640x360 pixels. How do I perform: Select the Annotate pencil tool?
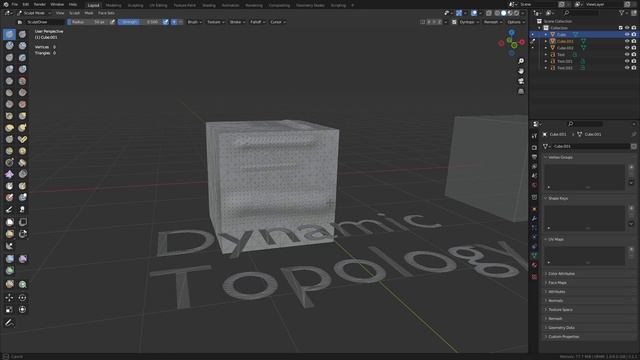[x=9, y=323]
